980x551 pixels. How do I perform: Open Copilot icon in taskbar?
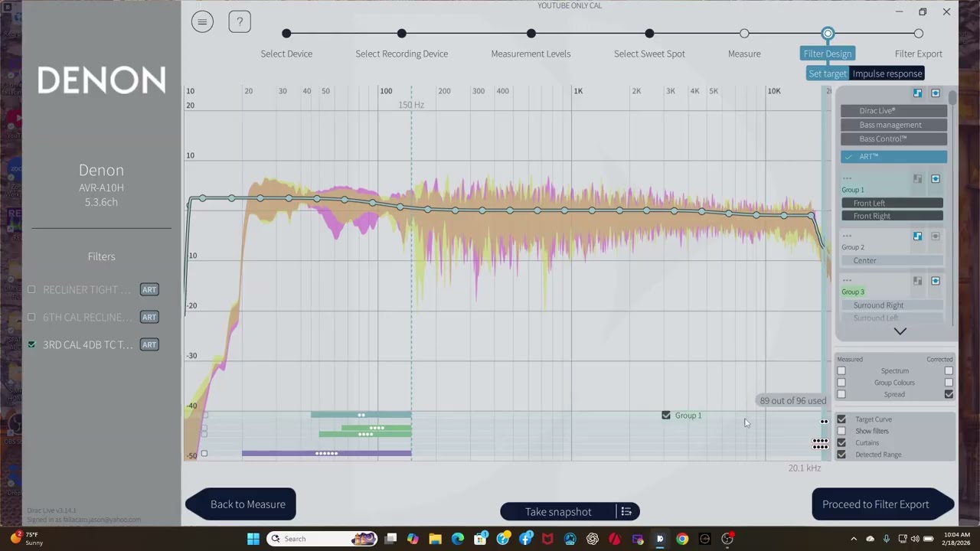[x=413, y=539]
